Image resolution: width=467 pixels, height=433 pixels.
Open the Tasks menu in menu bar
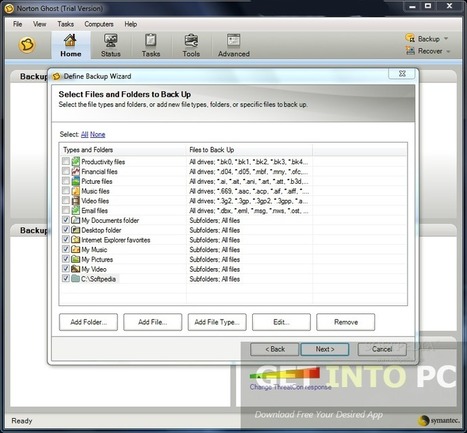(x=65, y=24)
